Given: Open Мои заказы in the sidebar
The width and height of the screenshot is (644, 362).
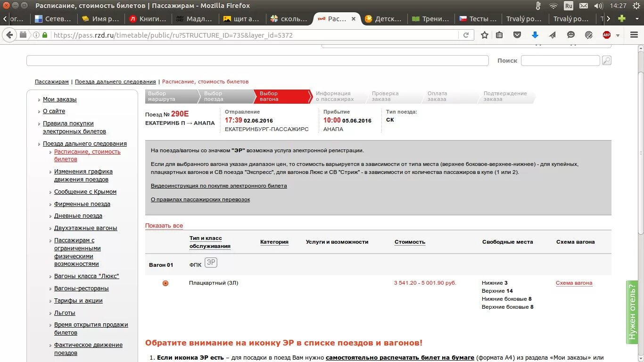Looking at the screenshot, I should [59, 99].
